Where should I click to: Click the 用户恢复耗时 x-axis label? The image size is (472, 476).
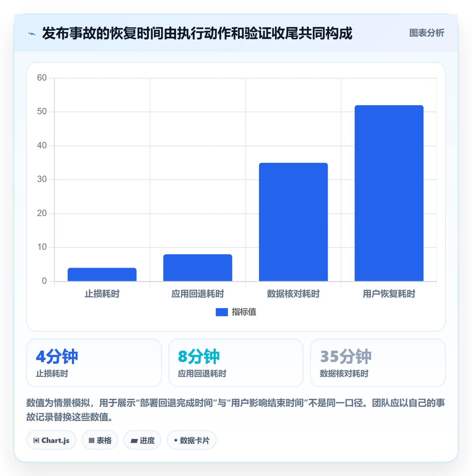click(389, 294)
